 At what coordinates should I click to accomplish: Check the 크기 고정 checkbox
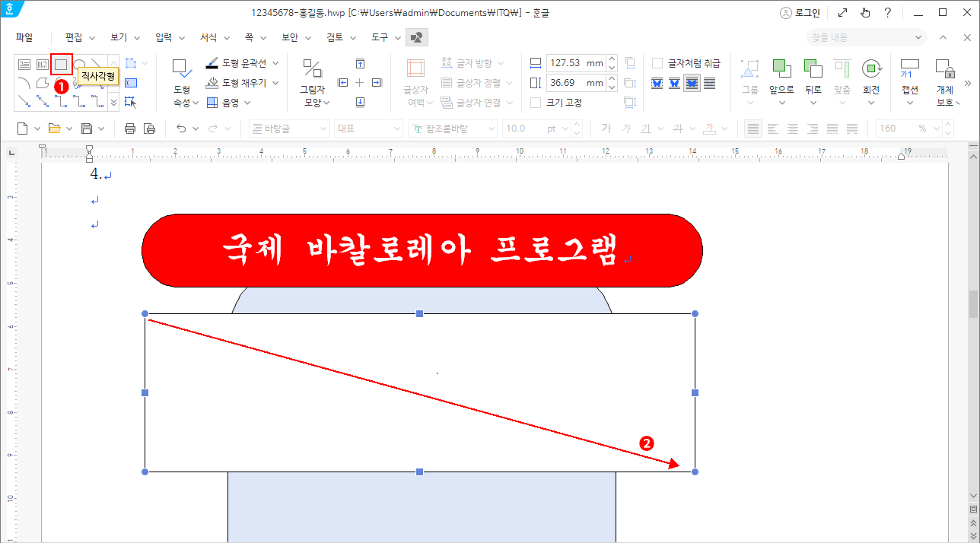(x=536, y=103)
